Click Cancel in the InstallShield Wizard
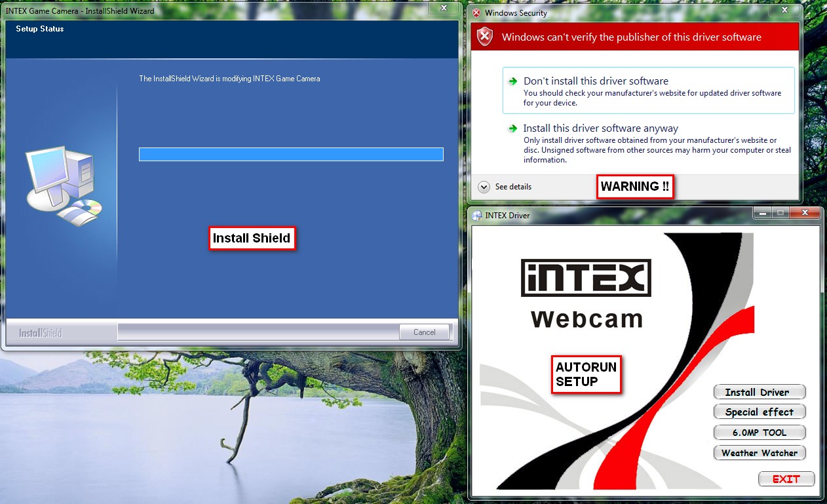This screenshot has width=827, height=504. 424,332
